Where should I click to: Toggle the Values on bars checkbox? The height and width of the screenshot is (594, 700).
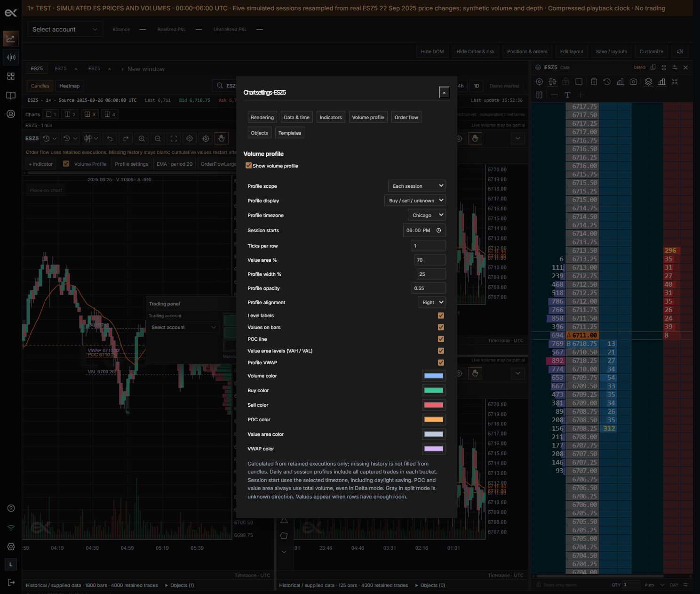tap(441, 327)
